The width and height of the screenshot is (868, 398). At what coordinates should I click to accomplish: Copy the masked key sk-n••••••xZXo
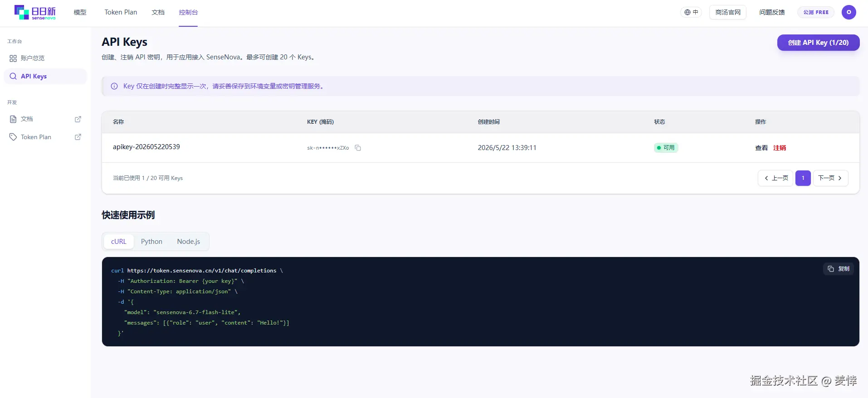(x=358, y=148)
